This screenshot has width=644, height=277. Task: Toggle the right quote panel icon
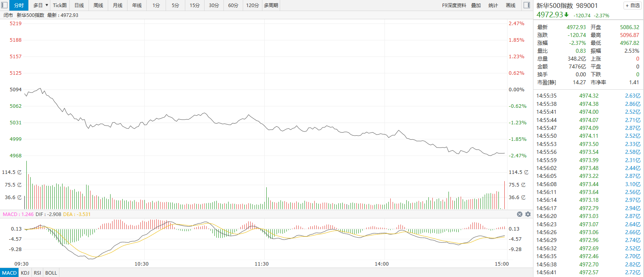527,5
